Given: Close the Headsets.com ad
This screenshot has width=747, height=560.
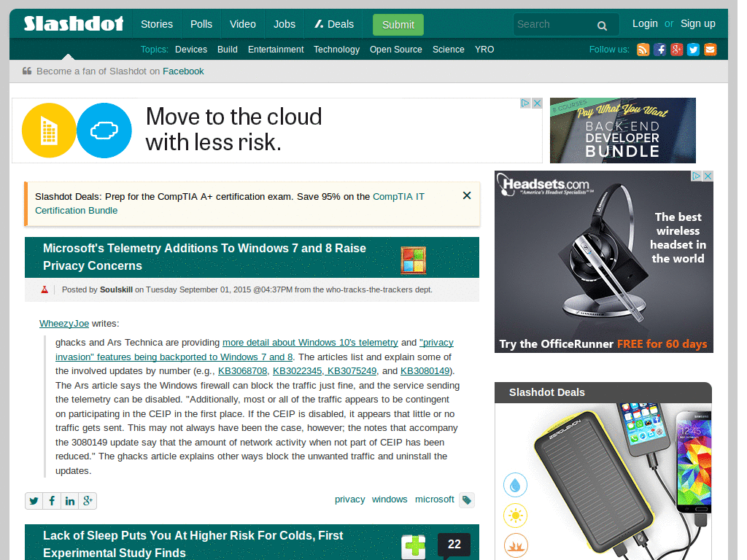Looking at the screenshot, I should [708, 176].
